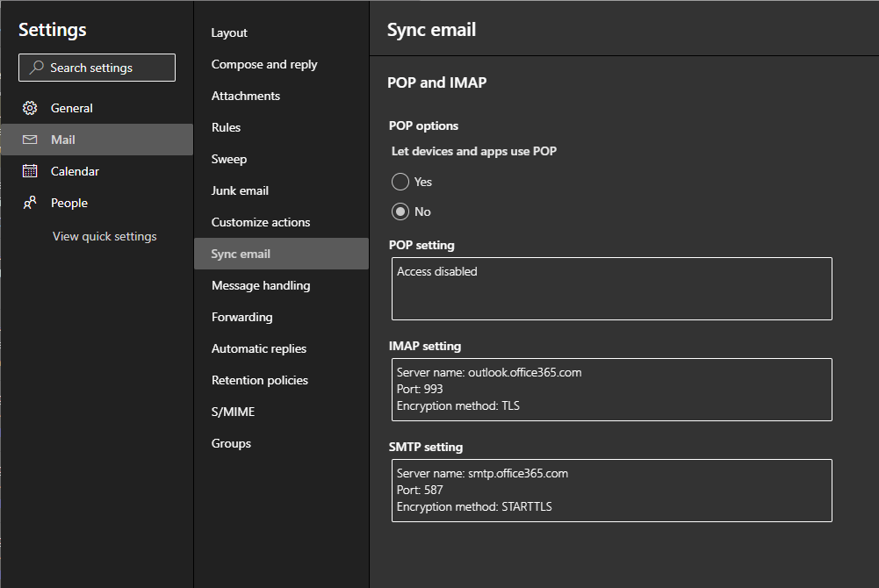Click the People settings icon

click(29, 202)
